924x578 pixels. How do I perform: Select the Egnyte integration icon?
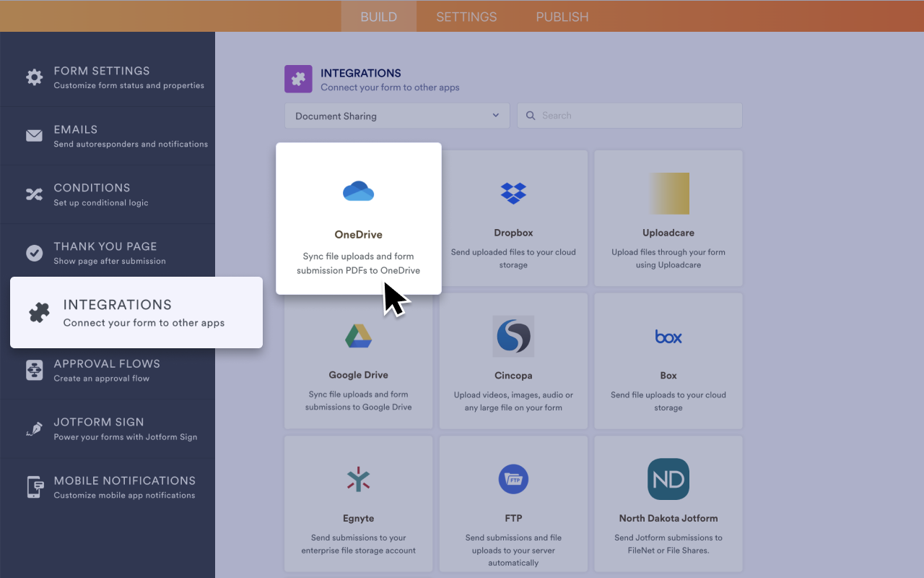(358, 478)
